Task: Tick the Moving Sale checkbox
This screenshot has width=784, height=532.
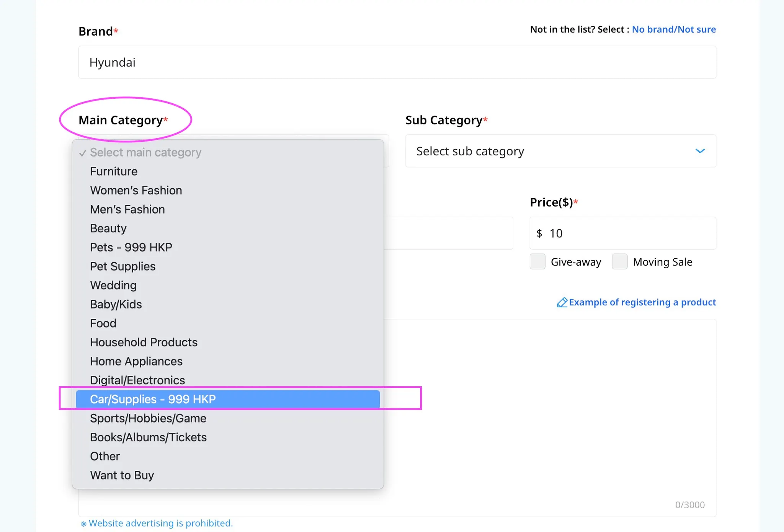Action: pyautogui.click(x=619, y=262)
